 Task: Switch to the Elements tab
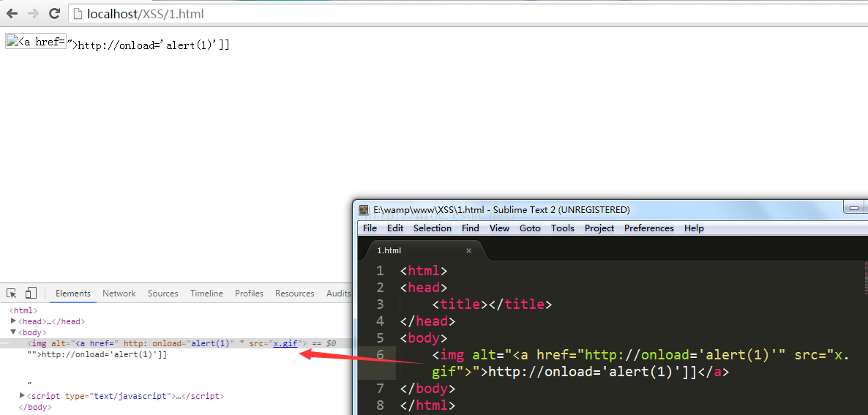point(73,294)
